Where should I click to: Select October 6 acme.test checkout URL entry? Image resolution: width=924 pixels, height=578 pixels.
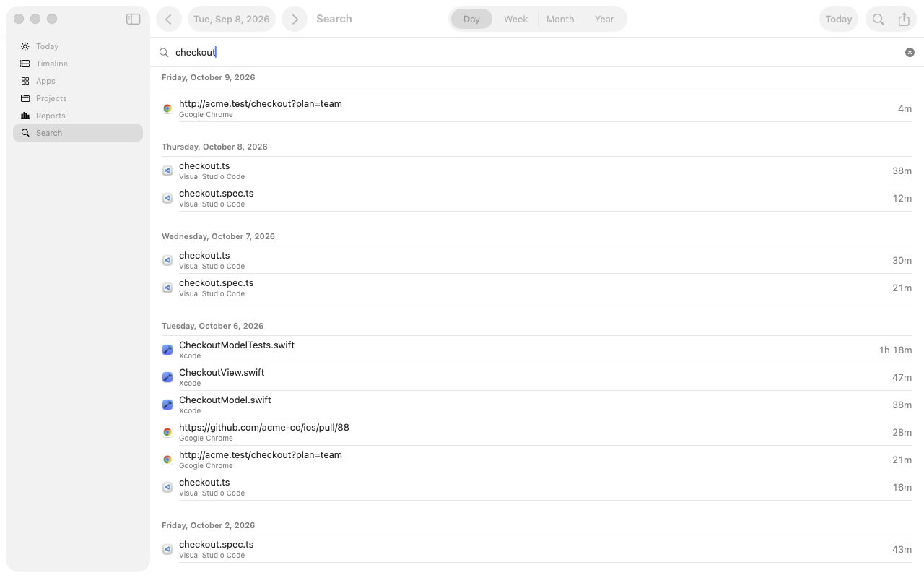tap(537, 460)
